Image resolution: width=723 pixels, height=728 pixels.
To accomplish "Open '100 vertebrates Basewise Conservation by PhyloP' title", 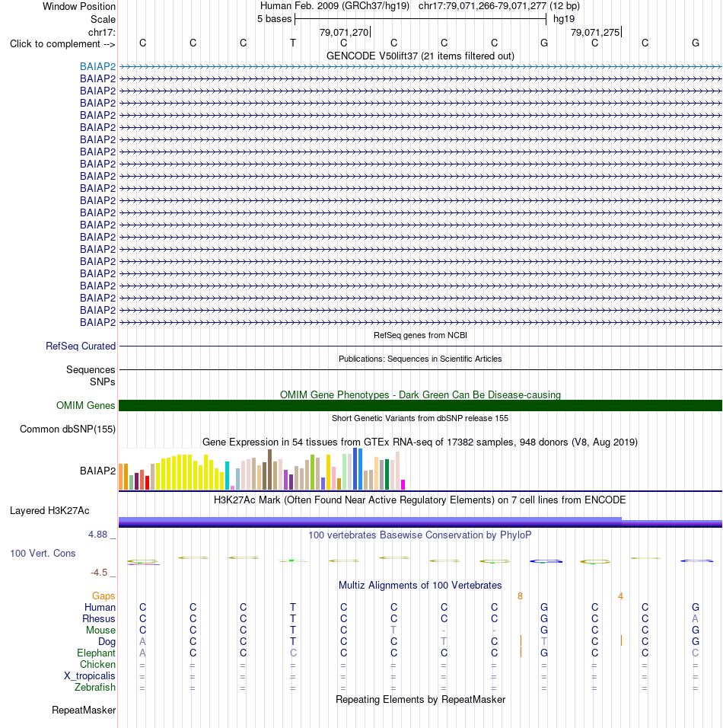I will (420, 535).
